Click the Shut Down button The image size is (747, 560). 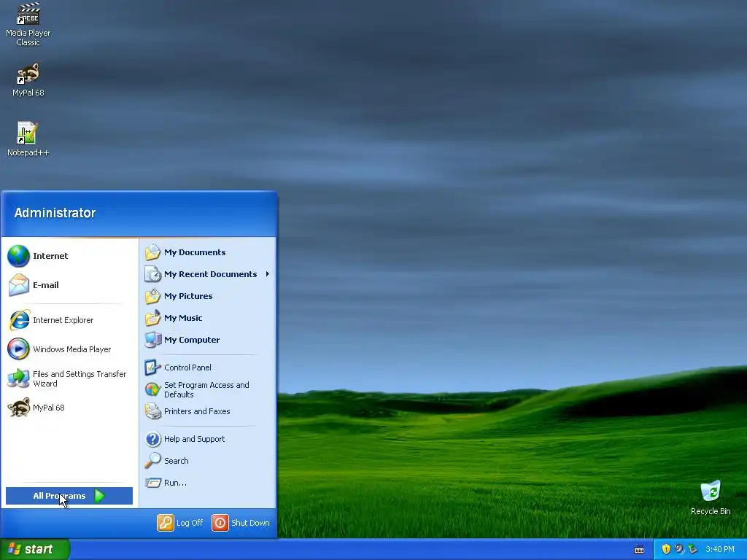click(x=241, y=522)
